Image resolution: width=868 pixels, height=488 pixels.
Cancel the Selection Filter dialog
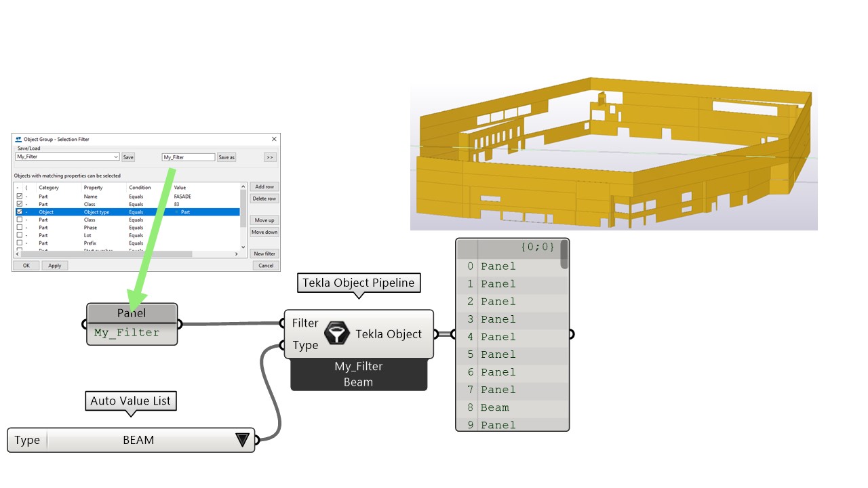coord(267,266)
